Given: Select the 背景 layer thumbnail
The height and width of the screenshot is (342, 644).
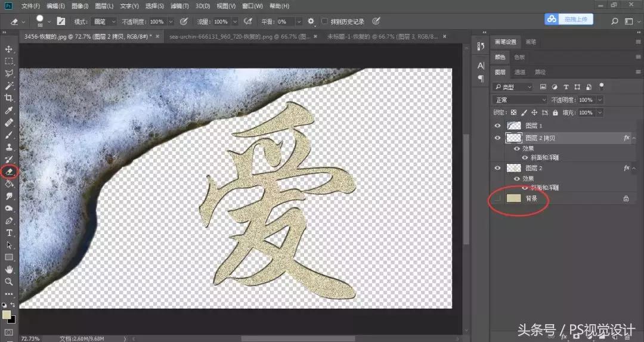Looking at the screenshot, I should click(x=514, y=199).
